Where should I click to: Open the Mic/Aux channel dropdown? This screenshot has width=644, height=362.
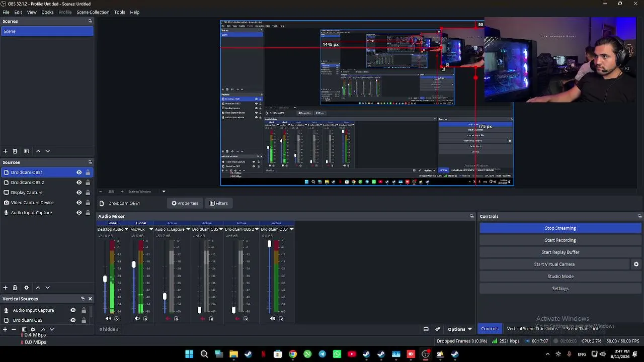[151, 229]
